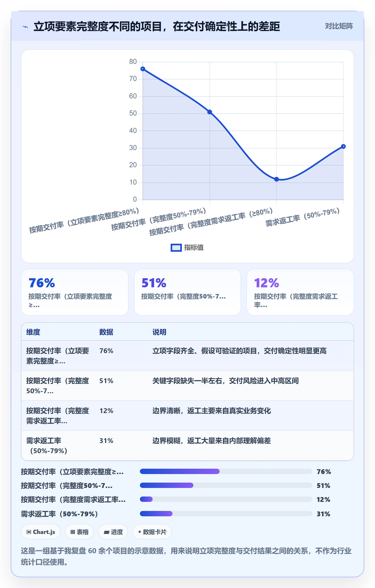The width and height of the screenshot is (375, 588).
Task: Click the chart data point at 76
Action: (143, 69)
